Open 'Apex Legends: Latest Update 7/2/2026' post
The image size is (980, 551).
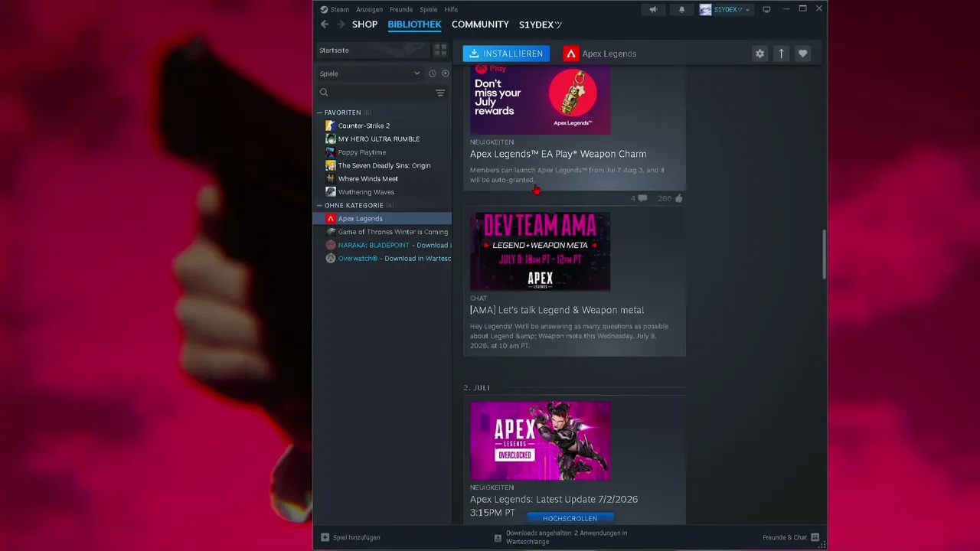pyautogui.click(x=554, y=505)
